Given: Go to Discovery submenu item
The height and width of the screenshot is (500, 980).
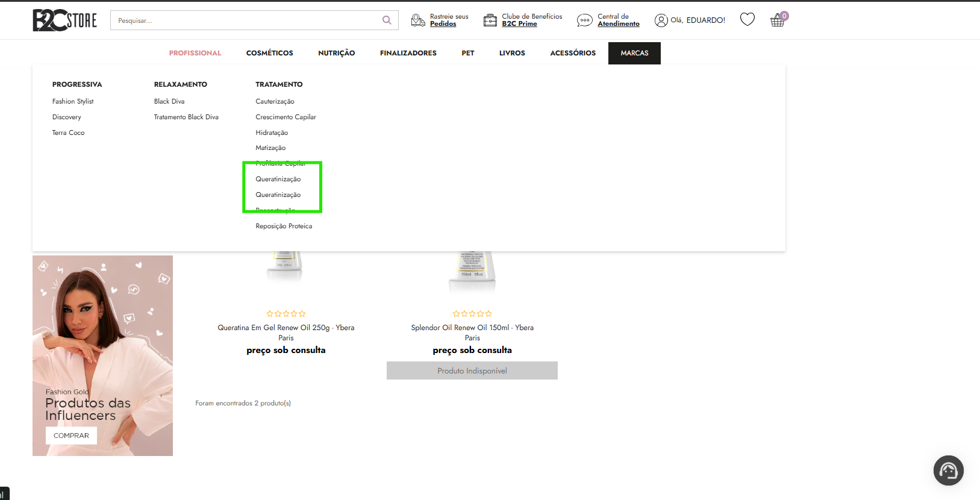Looking at the screenshot, I should pos(67,117).
